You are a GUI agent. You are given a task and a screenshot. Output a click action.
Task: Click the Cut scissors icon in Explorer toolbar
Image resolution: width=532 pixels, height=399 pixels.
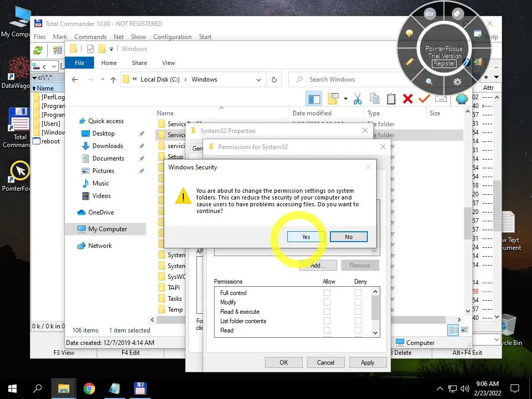pyautogui.click(x=357, y=99)
